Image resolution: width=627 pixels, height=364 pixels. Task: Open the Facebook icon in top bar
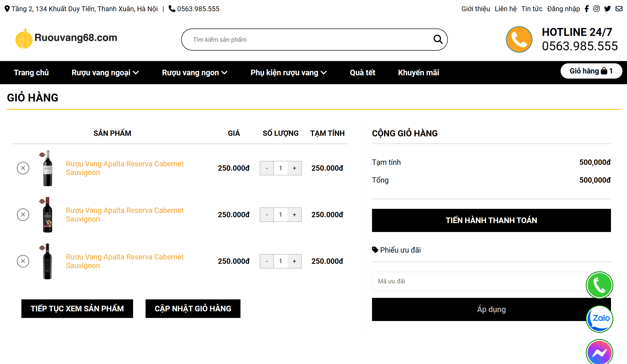point(587,9)
